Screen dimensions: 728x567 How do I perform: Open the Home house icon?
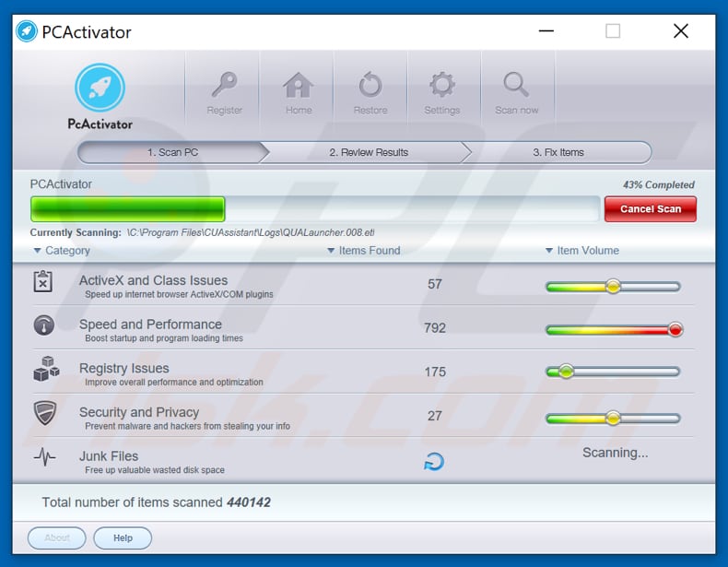click(298, 85)
